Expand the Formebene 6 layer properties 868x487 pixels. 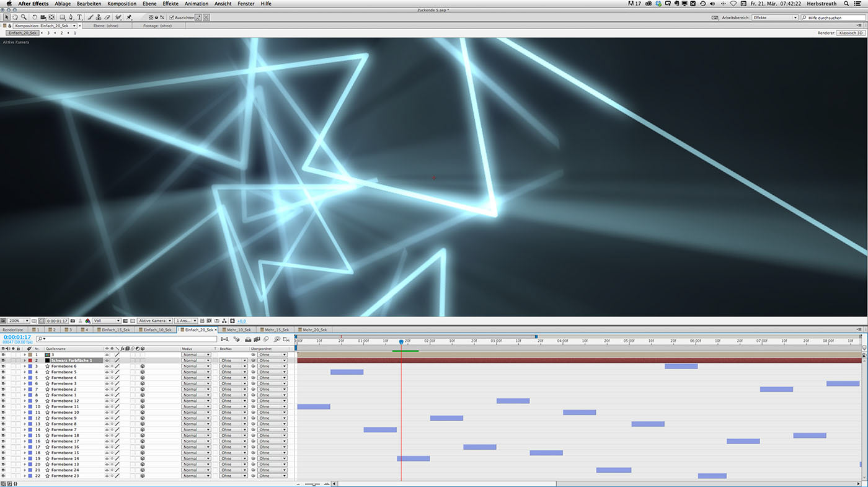pos(25,366)
